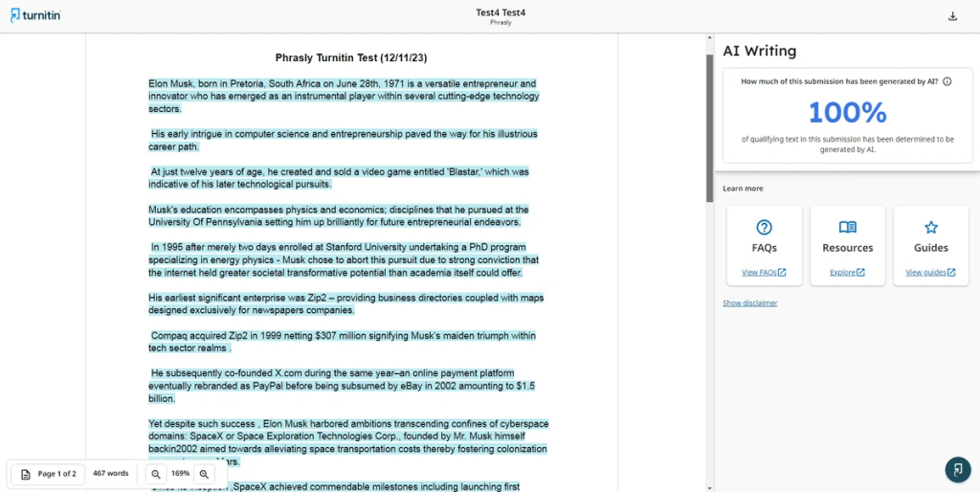The height and width of the screenshot is (492, 980).
Task: Click the FAQs question mark icon
Action: (x=764, y=227)
